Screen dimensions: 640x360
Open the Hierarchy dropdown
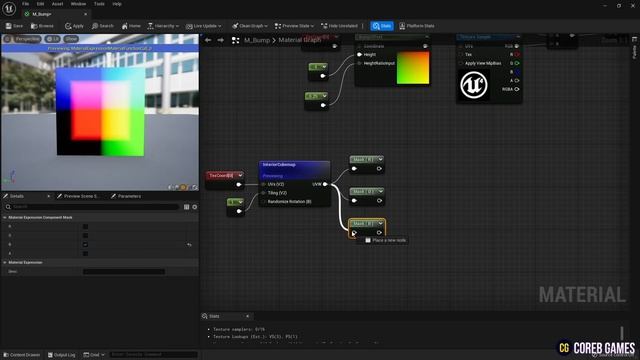[x=163, y=26]
